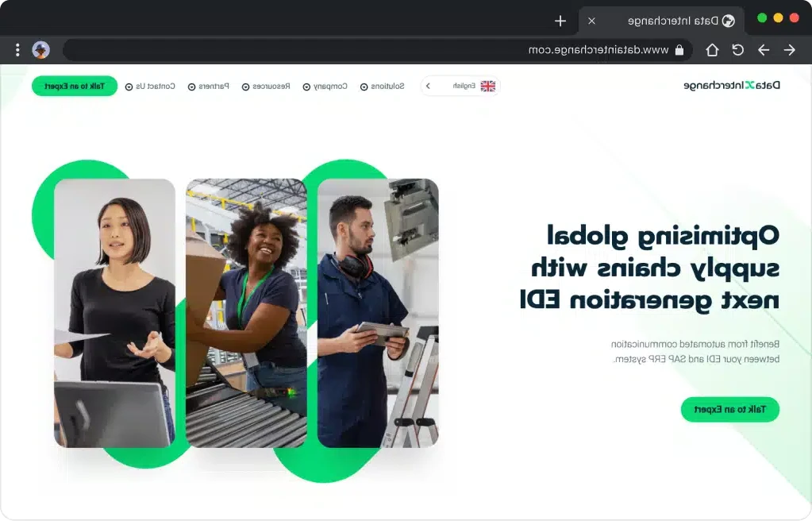Expand the Contact Us menu
The image size is (812, 521).
[150, 86]
